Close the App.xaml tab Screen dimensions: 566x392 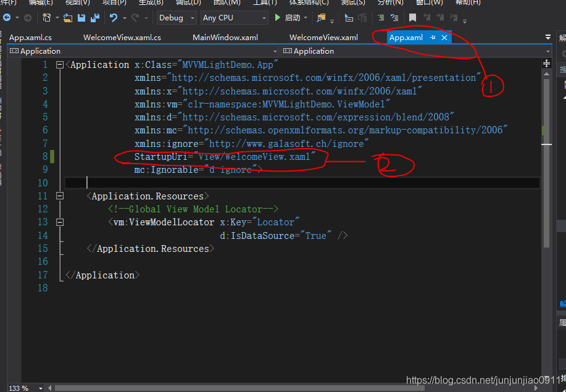point(444,38)
